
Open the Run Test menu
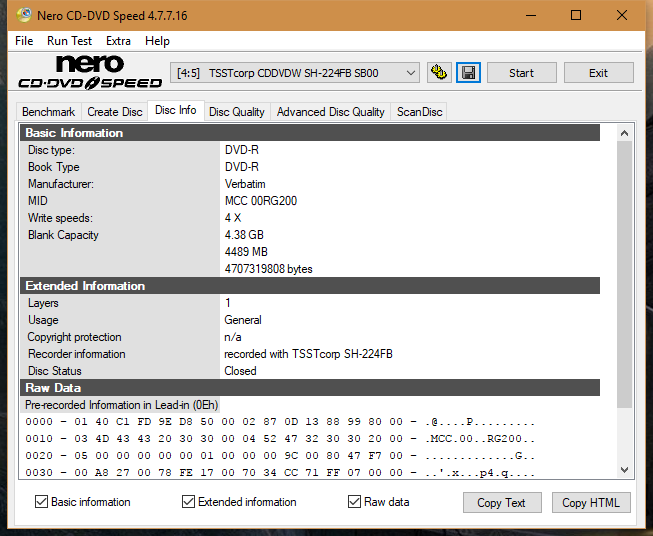pyautogui.click(x=69, y=41)
